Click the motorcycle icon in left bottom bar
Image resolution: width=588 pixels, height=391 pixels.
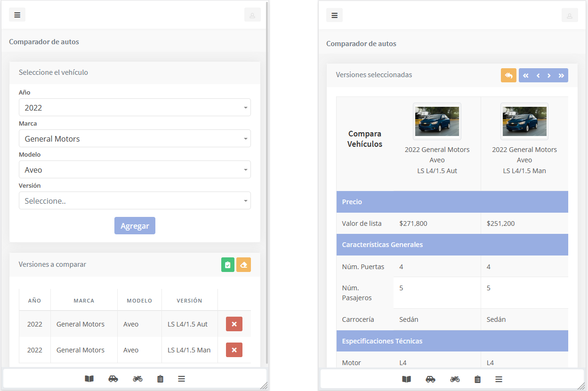coord(137,379)
